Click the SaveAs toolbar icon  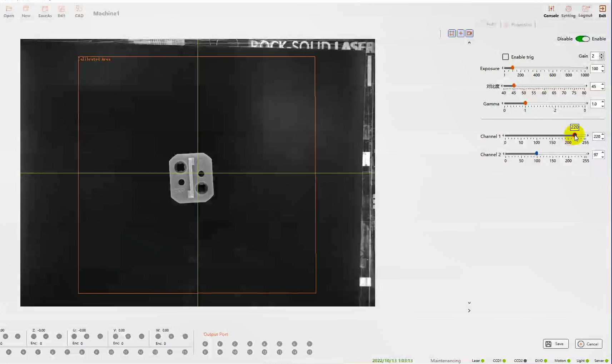coord(45,11)
